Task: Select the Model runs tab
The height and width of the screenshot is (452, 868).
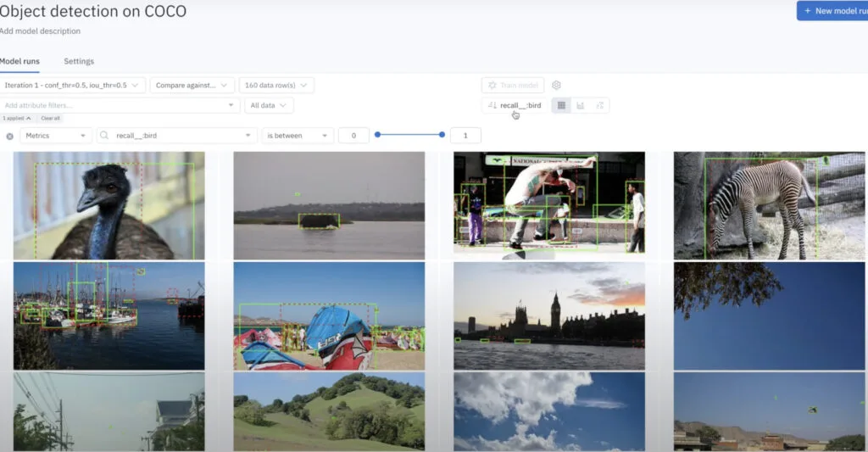Action: (19, 61)
